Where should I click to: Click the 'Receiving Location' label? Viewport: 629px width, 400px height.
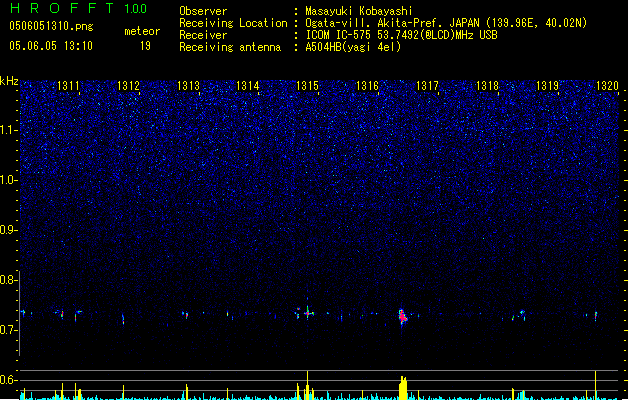[233, 23]
